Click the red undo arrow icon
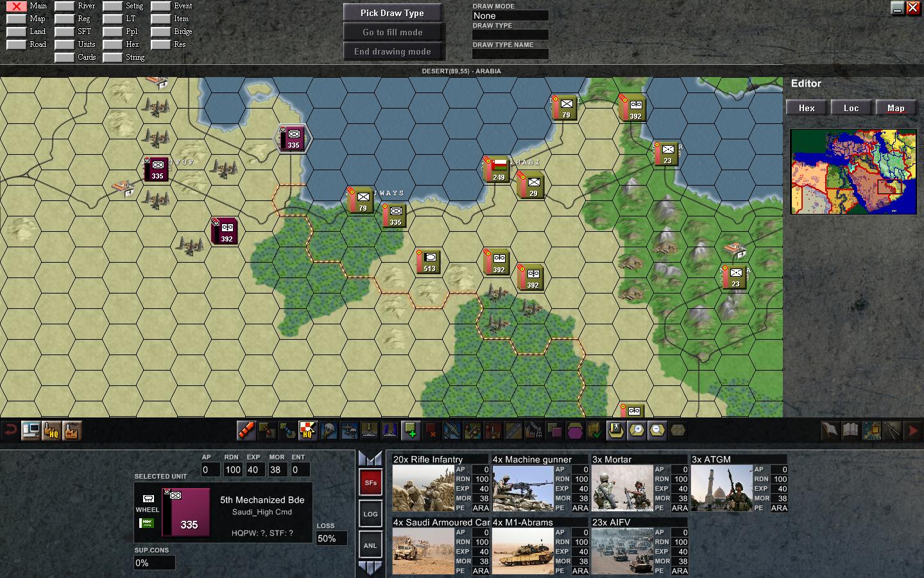This screenshot has height=578, width=924. point(10,430)
